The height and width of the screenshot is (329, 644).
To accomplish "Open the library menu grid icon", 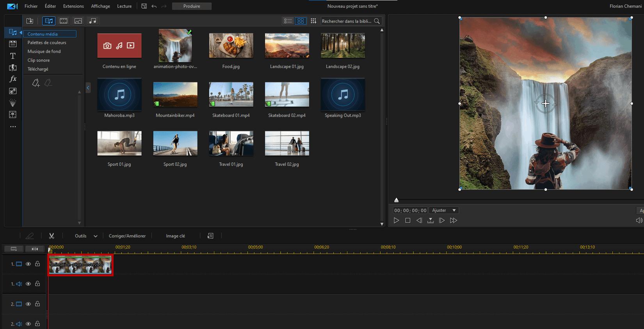I will (313, 21).
